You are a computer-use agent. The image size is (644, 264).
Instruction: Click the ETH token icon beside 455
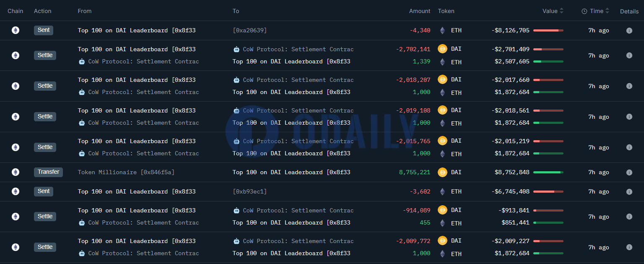tap(442, 223)
